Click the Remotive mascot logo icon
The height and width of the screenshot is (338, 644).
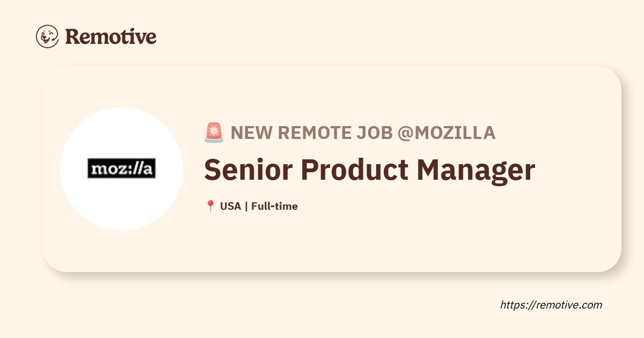pos(47,36)
